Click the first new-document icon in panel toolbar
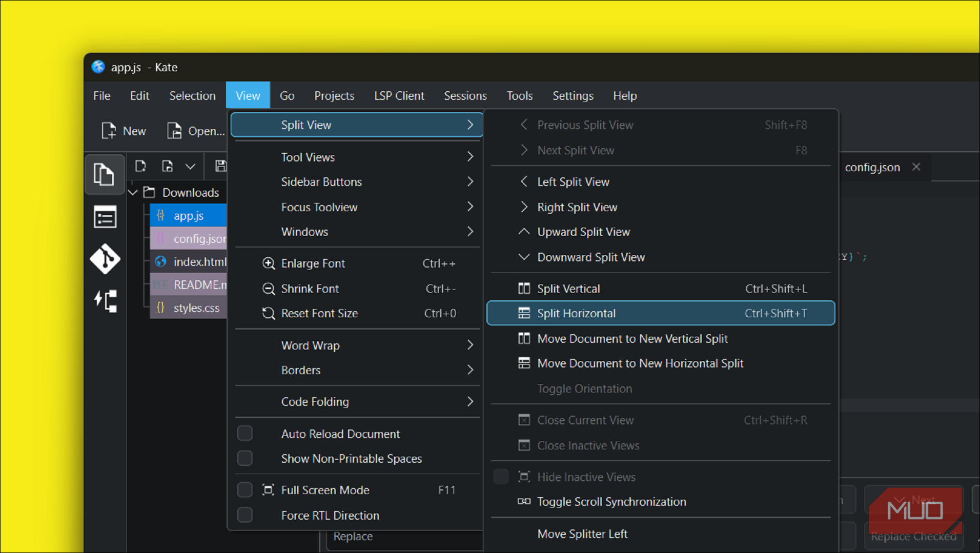980x553 pixels. [x=140, y=166]
